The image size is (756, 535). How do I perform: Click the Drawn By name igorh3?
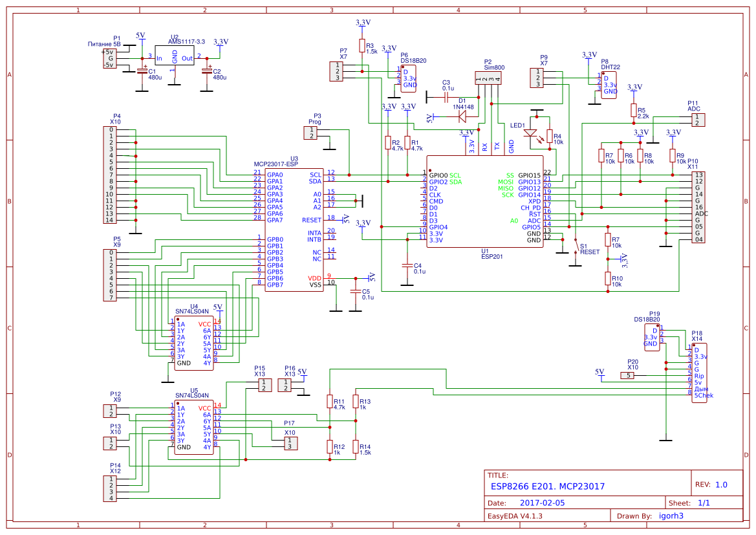click(672, 516)
